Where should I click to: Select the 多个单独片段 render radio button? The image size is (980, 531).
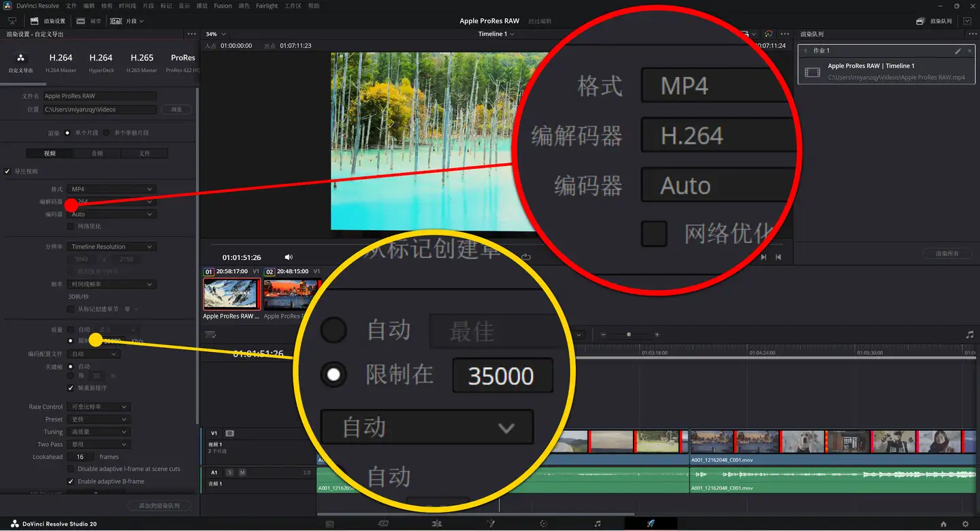click(106, 133)
